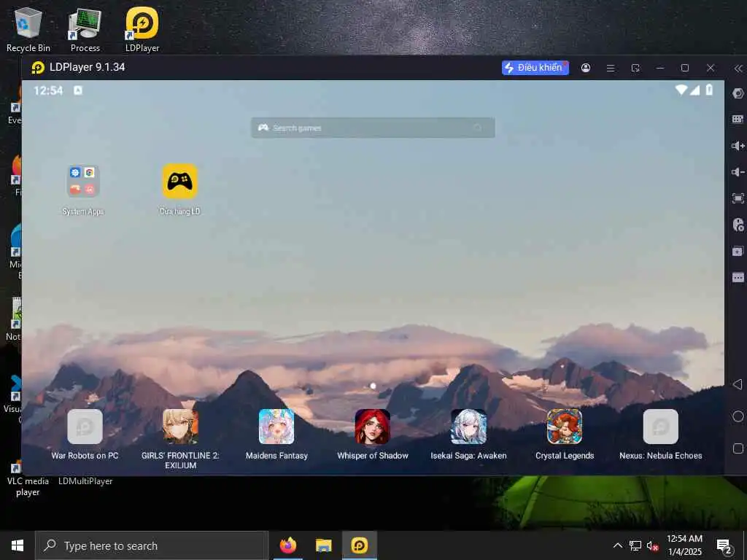Tap the Android back triangle button
Image resolution: width=747 pixels, height=560 pixels.
pyautogui.click(x=738, y=384)
